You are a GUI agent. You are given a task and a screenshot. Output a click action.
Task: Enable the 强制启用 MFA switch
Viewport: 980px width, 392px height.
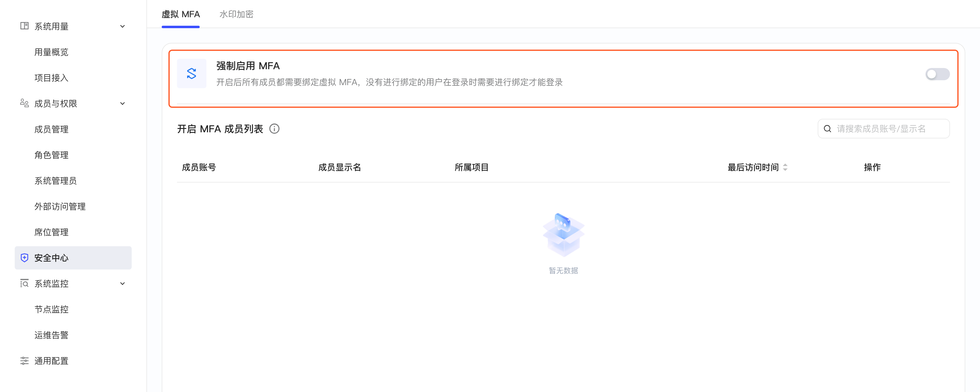pyautogui.click(x=937, y=74)
